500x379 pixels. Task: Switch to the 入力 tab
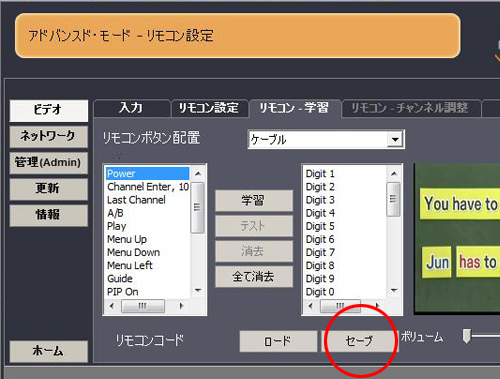[x=131, y=108]
